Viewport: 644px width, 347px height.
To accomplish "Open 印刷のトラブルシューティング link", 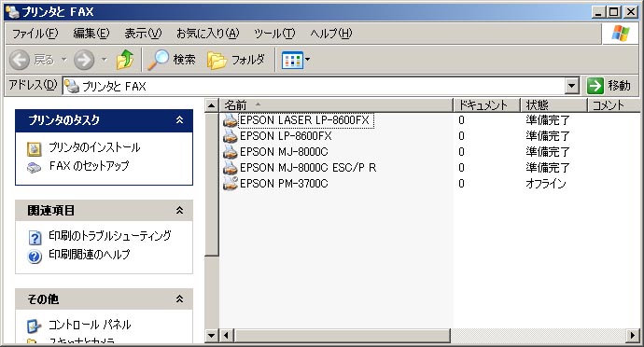I will (109, 235).
